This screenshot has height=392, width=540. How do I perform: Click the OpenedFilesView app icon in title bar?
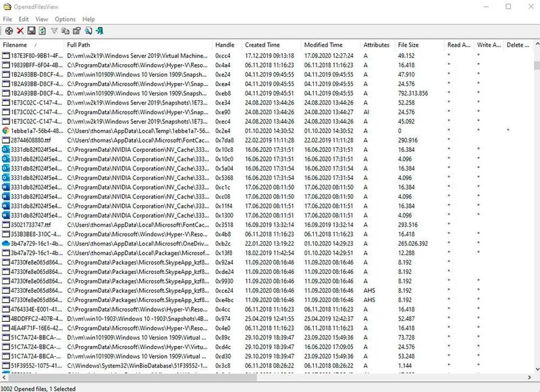coord(7,7)
